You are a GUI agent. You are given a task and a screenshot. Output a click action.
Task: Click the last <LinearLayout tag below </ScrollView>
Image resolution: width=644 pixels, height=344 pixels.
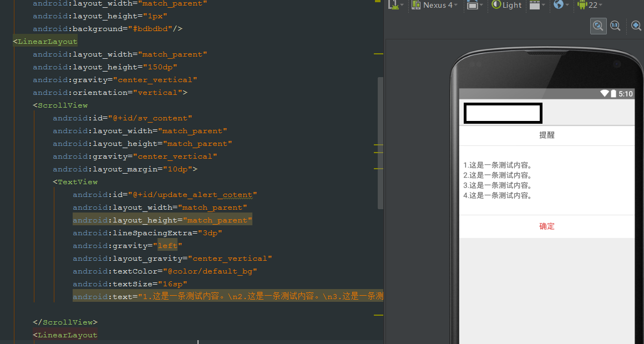tap(65, 335)
